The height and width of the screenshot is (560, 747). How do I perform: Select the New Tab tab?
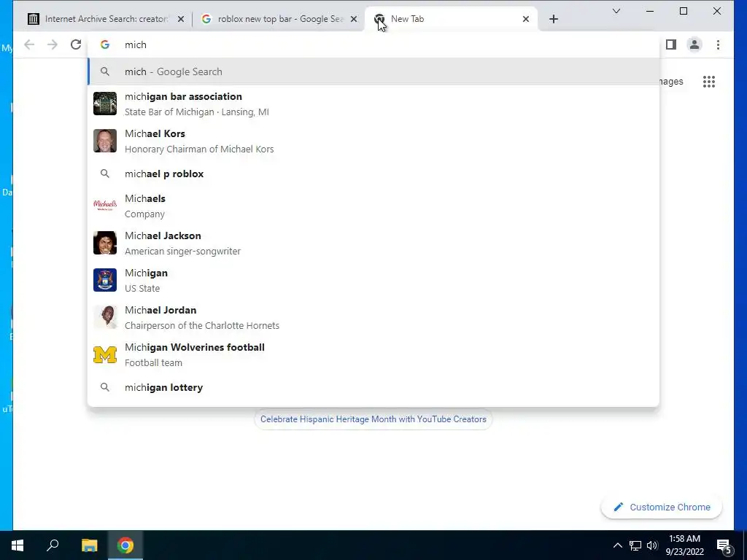click(450, 19)
